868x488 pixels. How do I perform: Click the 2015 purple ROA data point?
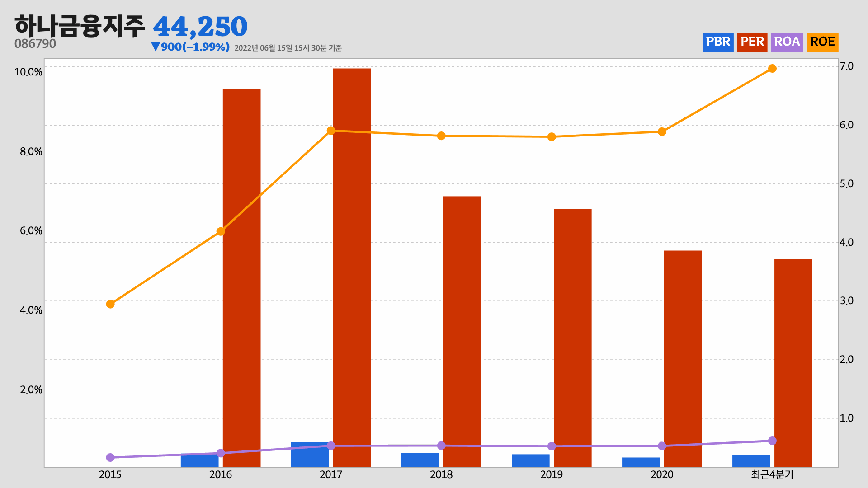110,457
